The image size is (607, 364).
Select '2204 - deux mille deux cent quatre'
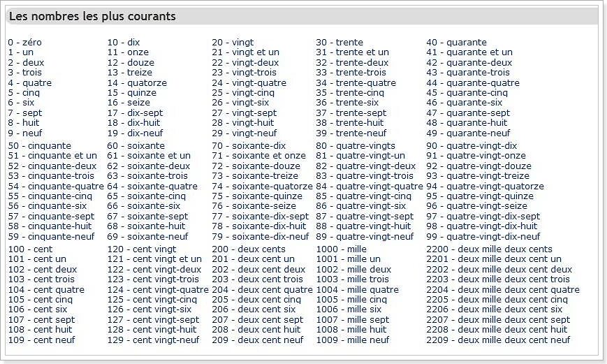point(503,289)
